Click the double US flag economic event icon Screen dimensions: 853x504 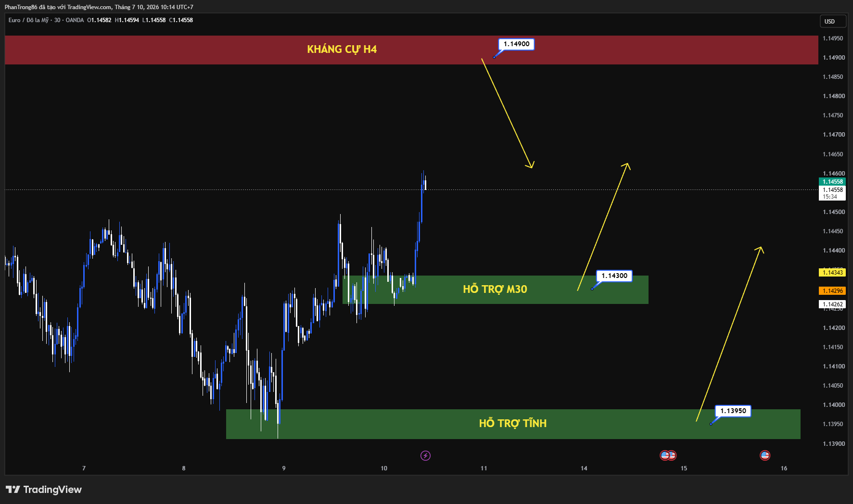point(668,455)
